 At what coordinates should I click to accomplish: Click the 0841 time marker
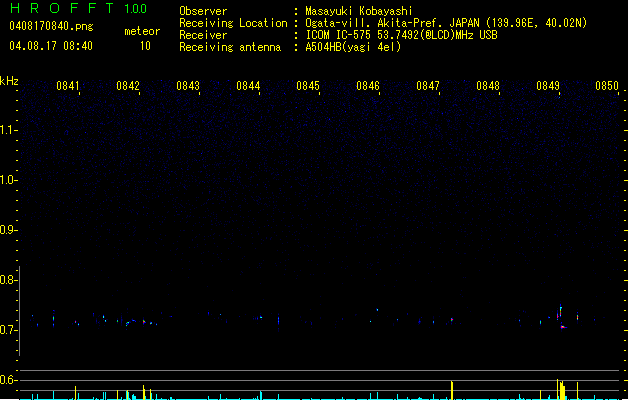pyautogui.click(x=68, y=86)
